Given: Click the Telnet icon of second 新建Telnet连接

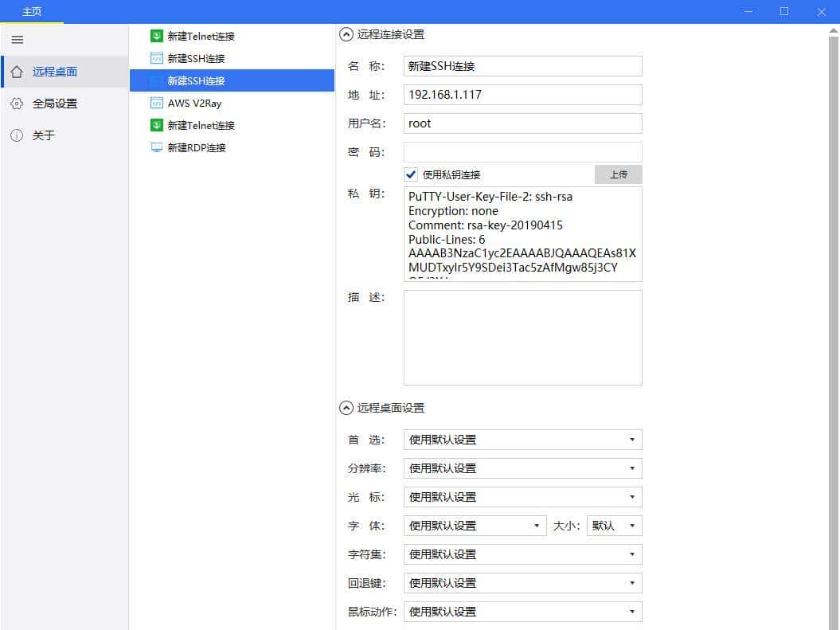Looking at the screenshot, I should pos(155,125).
